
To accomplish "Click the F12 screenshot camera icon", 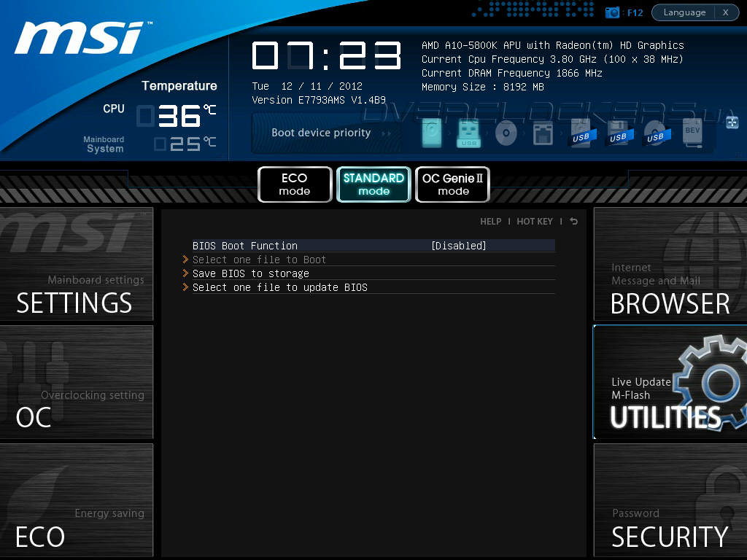I will pos(612,12).
